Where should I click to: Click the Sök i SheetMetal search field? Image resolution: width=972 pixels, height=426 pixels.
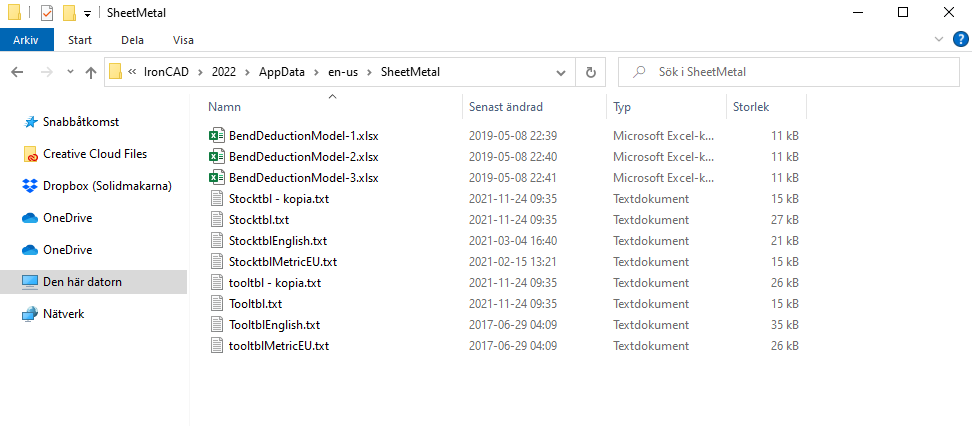click(789, 72)
